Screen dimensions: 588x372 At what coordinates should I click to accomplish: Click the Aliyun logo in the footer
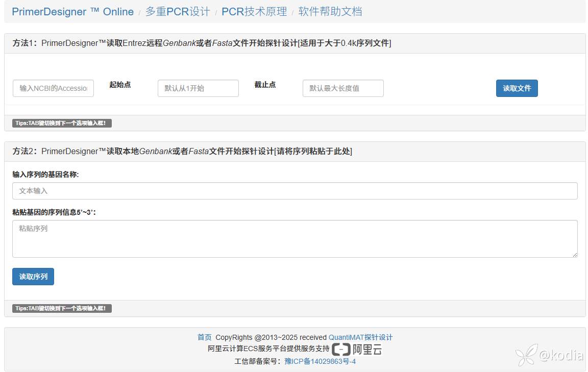357,349
